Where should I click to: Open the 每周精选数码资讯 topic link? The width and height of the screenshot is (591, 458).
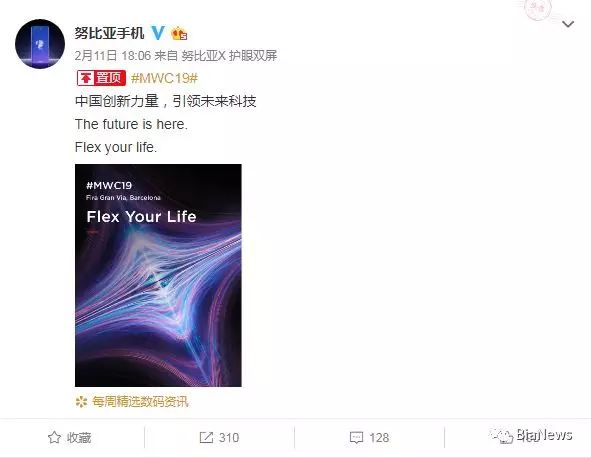(140, 402)
